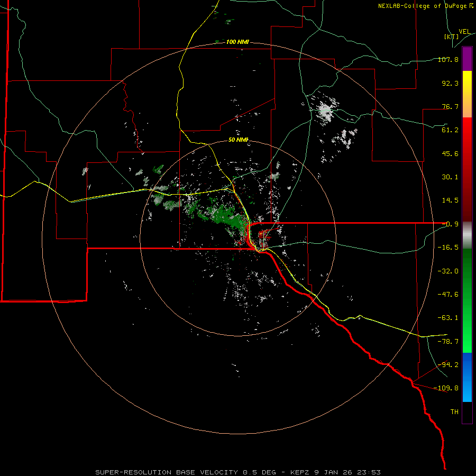Click the 100 NMI range ring label
This screenshot has width=476, height=476.
click(x=237, y=42)
